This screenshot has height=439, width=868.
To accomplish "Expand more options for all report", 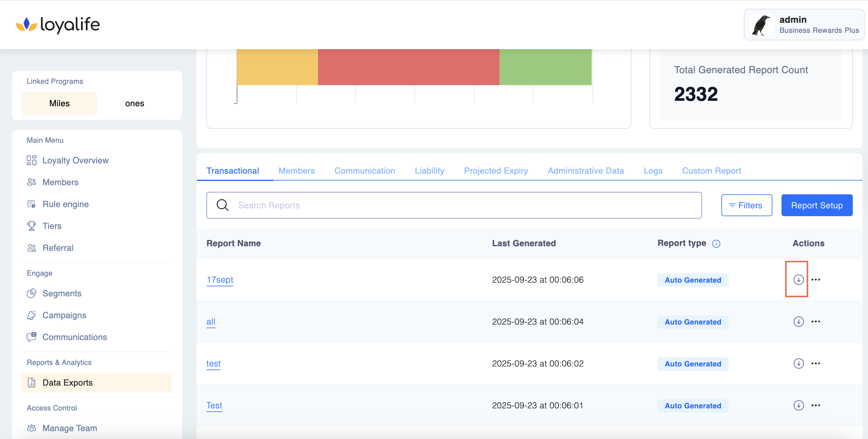I will click(815, 321).
